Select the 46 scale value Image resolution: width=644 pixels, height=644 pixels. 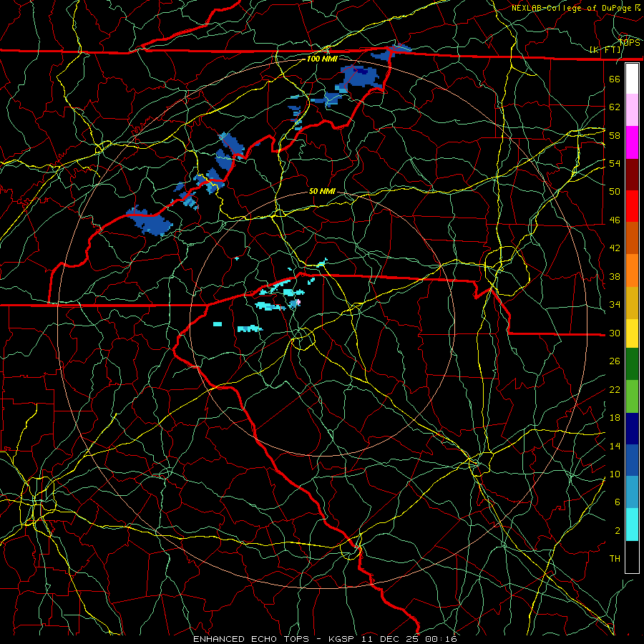[x=615, y=220]
